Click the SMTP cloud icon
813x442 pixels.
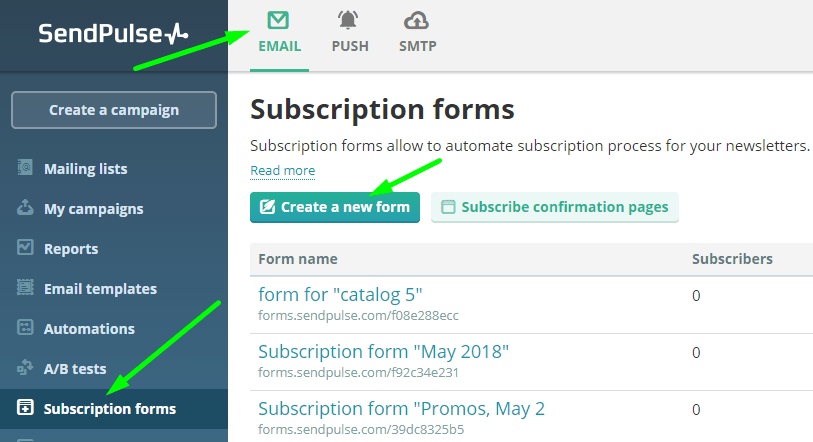(417, 20)
